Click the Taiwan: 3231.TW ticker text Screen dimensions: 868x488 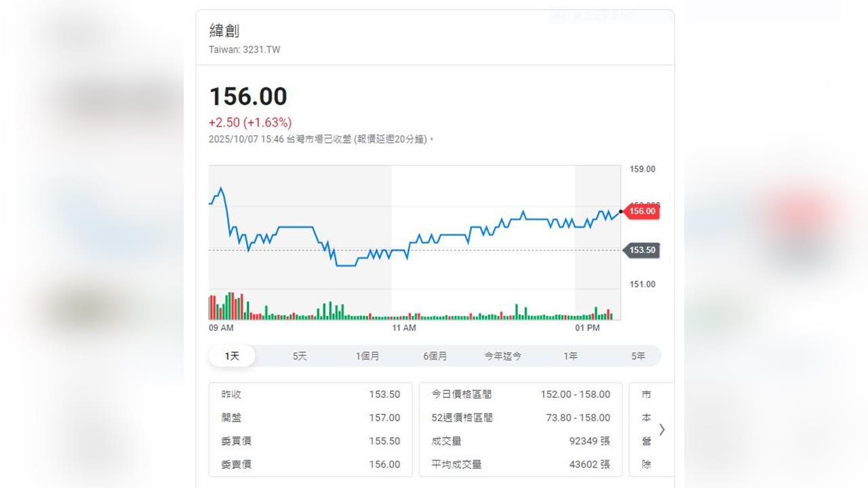(x=245, y=49)
